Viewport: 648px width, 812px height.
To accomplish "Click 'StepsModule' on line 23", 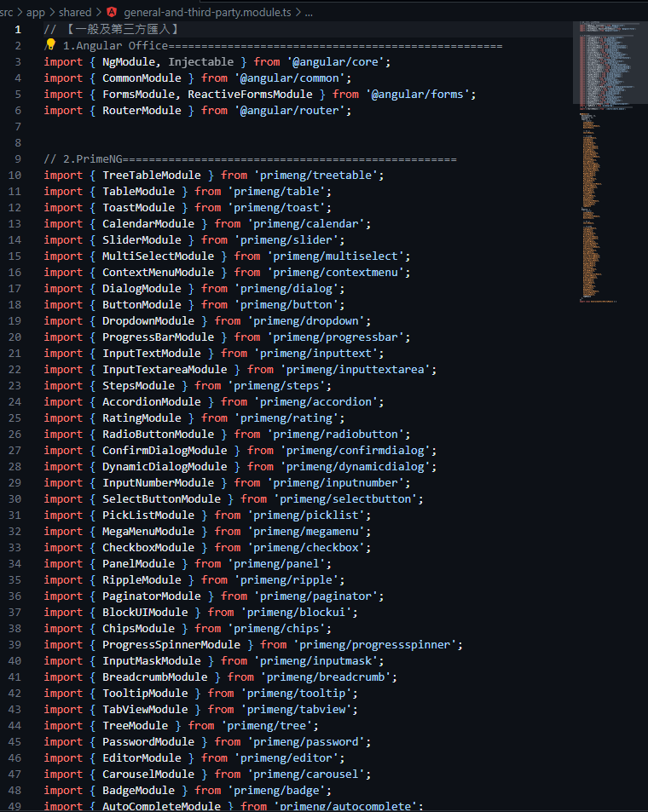I will pyautogui.click(x=138, y=386).
